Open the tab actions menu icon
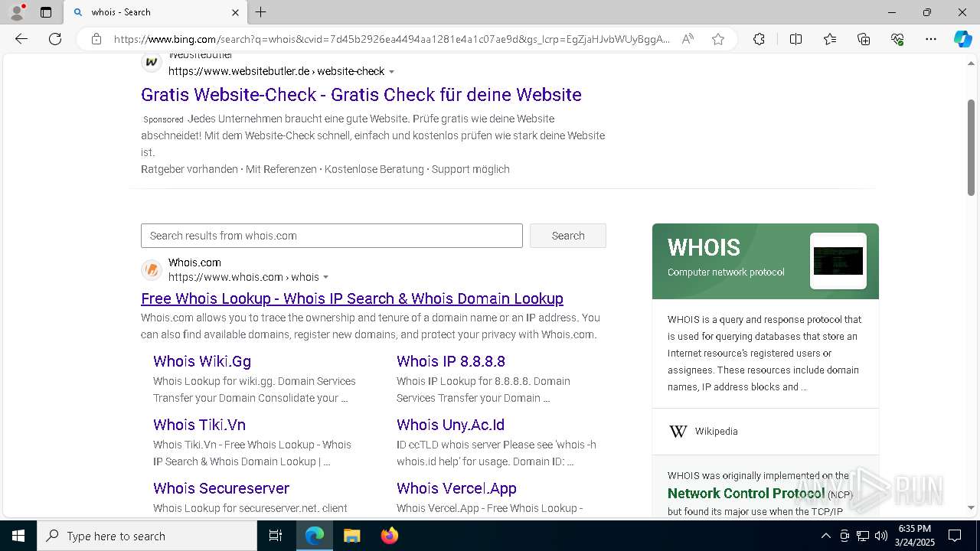 coord(46,12)
